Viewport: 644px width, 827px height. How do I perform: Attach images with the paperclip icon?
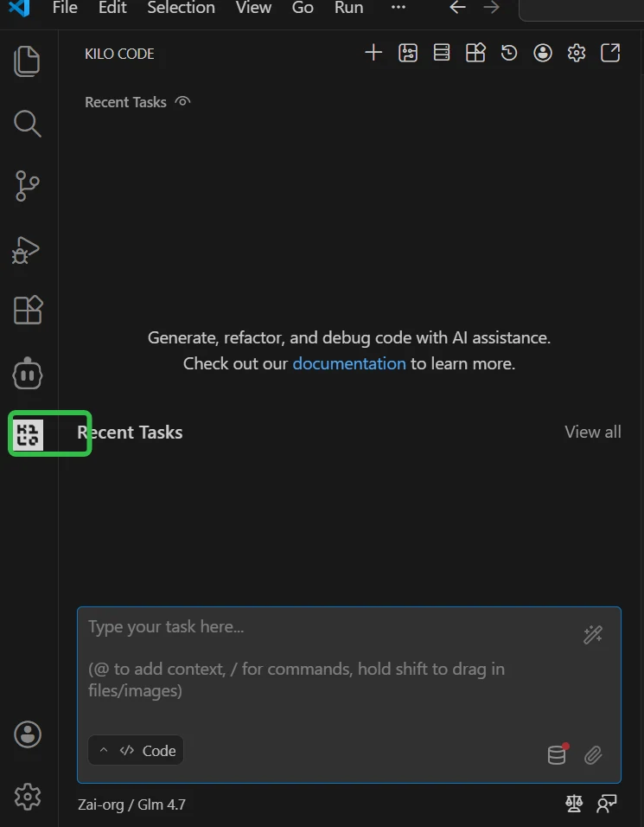[593, 755]
